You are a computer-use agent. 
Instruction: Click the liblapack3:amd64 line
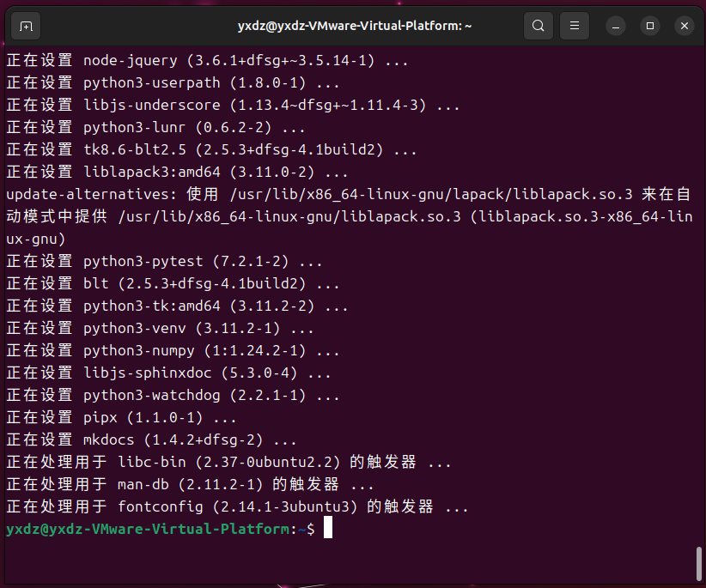point(177,172)
